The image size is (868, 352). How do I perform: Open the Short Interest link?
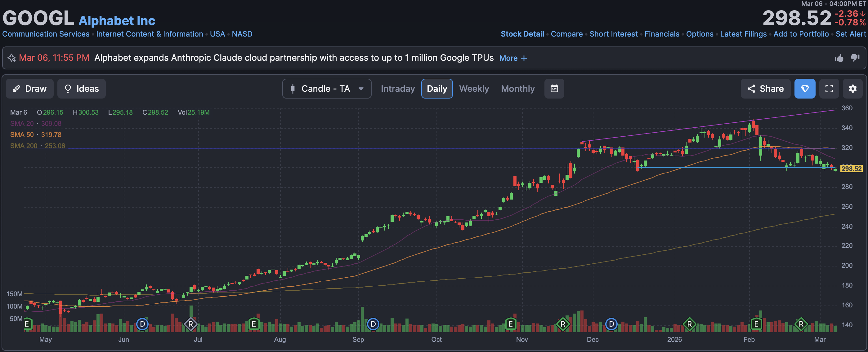tap(613, 34)
